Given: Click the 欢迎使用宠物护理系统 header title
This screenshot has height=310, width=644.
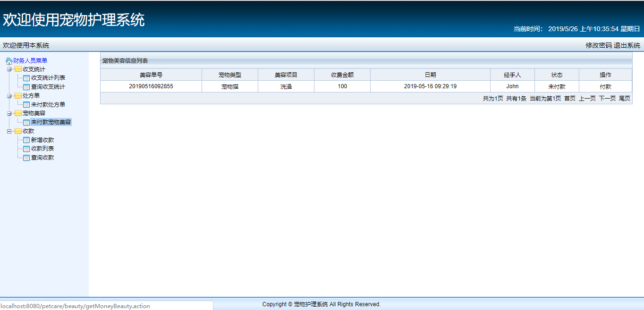Looking at the screenshot, I should pos(74,20).
